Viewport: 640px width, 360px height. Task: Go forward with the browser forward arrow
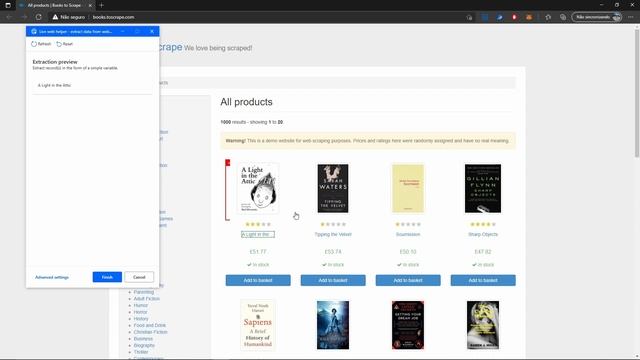coord(24,17)
